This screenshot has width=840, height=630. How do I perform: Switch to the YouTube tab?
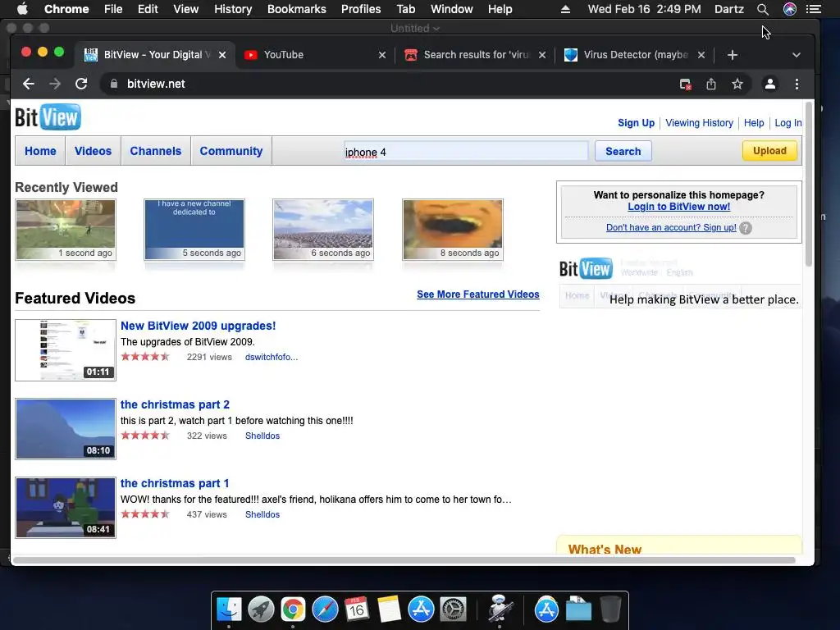point(315,55)
